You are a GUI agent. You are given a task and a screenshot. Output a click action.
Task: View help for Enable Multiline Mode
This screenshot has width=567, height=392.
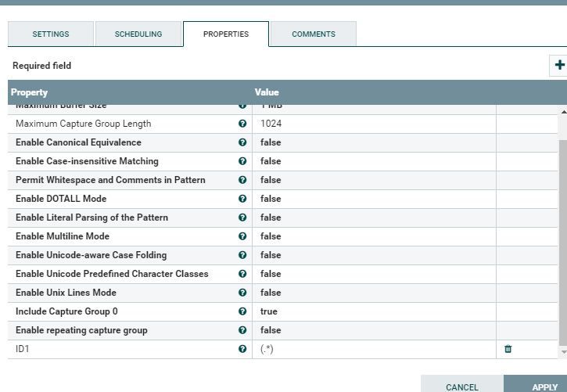242,236
